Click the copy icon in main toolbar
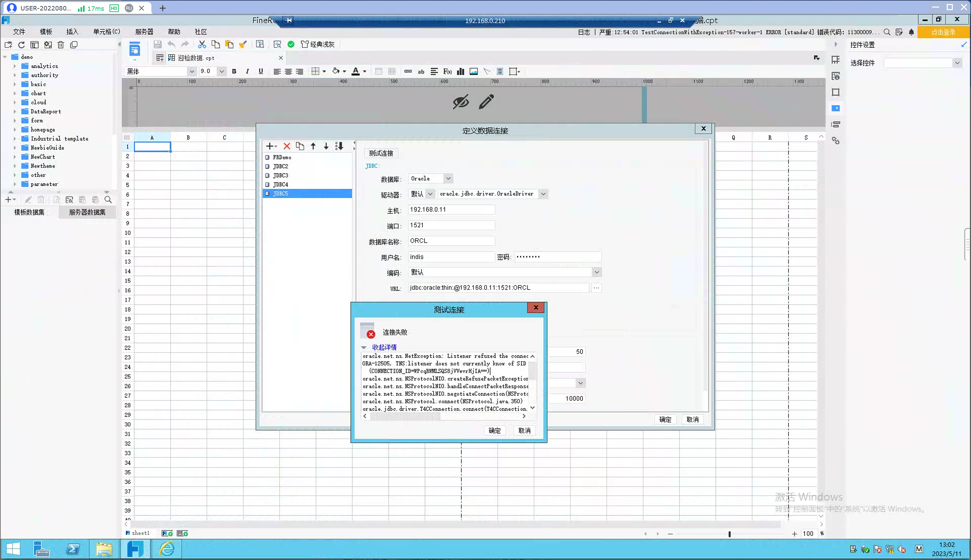Image resolution: width=971 pixels, height=560 pixels. pyautogui.click(x=215, y=44)
